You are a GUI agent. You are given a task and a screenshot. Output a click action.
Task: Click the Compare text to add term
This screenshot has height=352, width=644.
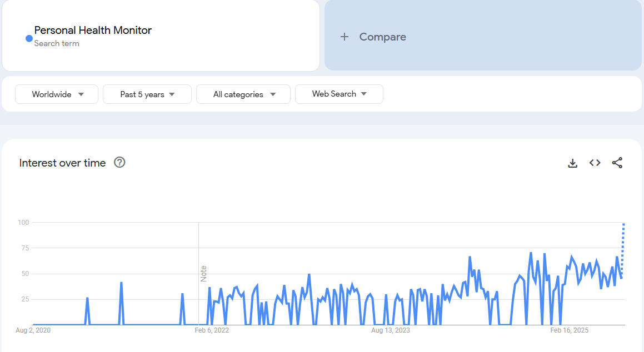click(382, 37)
